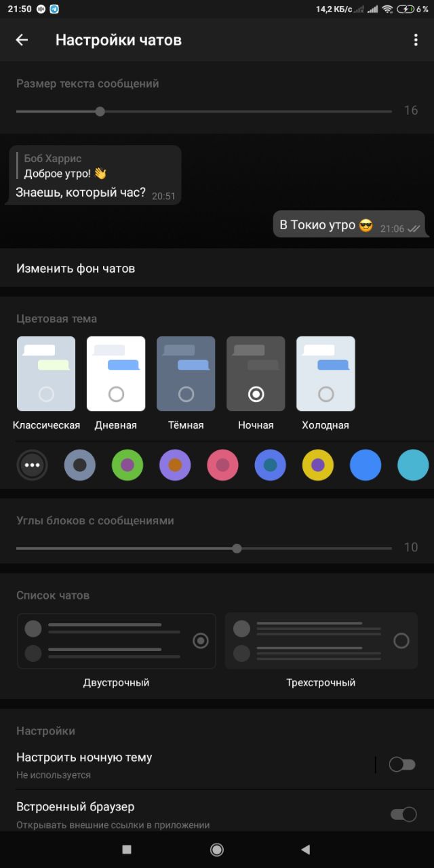Click the Wi-Fi icon in status bar
Screen dimensions: 434x868
387,9
